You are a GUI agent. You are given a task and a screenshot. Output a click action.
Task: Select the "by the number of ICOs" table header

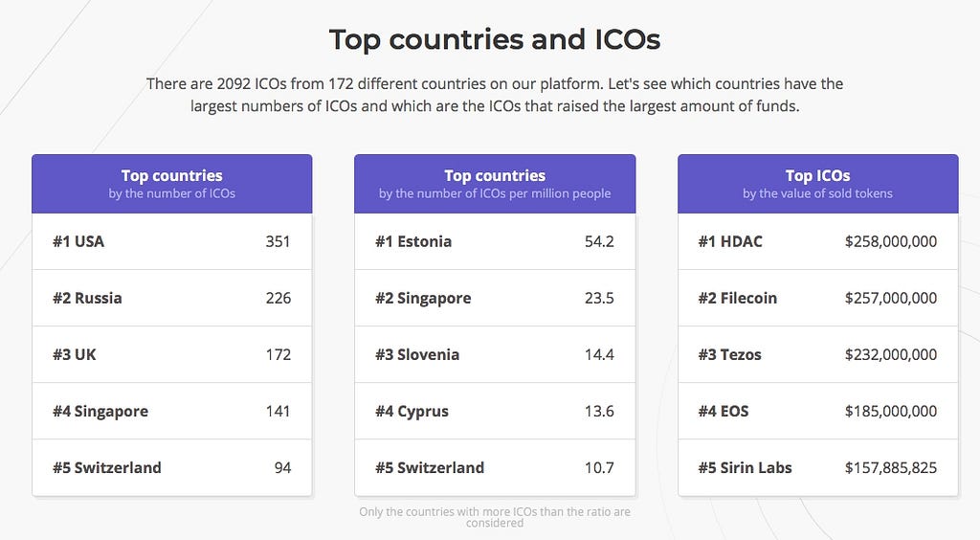(x=172, y=184)
